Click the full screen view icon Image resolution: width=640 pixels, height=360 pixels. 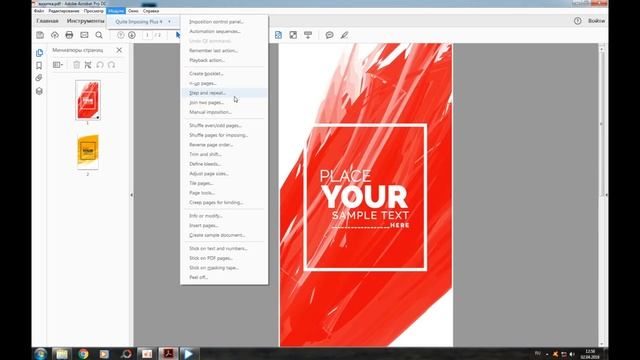(293, 35)
